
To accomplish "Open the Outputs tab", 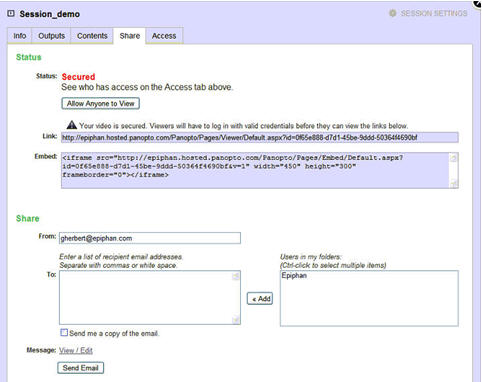I will (51, 36).
